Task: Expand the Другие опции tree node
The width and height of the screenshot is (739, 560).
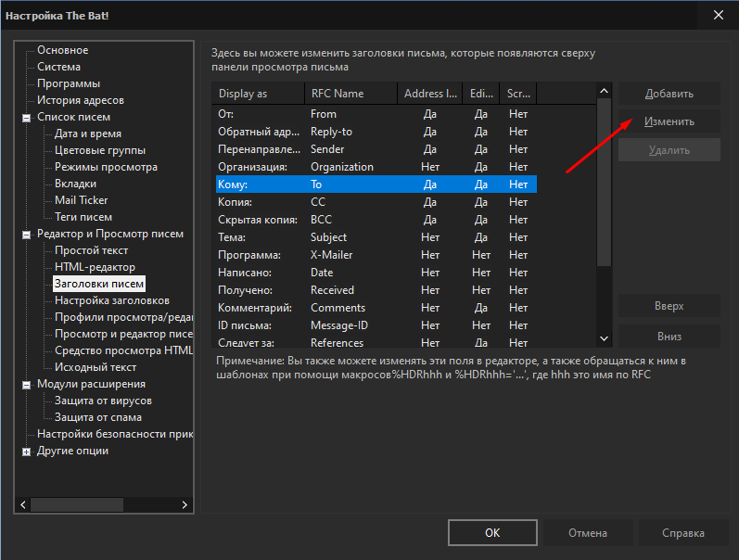Action: click(x=26, y=452)
